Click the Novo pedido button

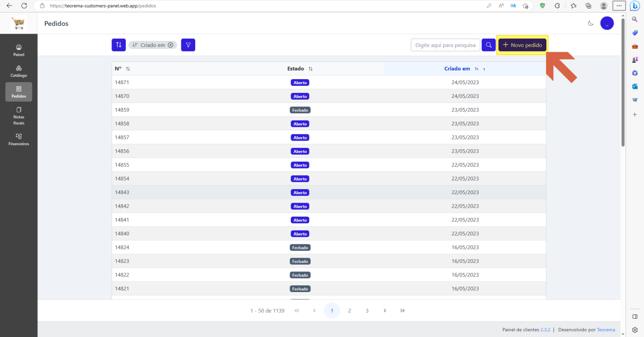[x=522, y=45]
